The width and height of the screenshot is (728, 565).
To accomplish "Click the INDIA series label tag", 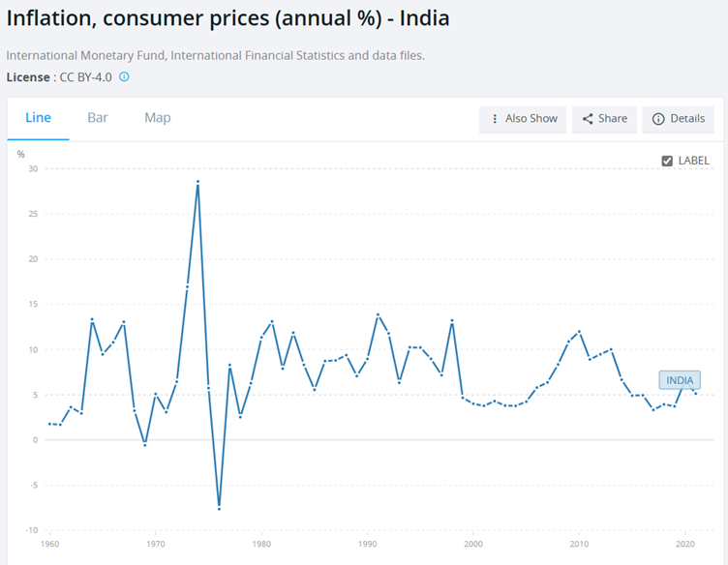I will (680, 380).
